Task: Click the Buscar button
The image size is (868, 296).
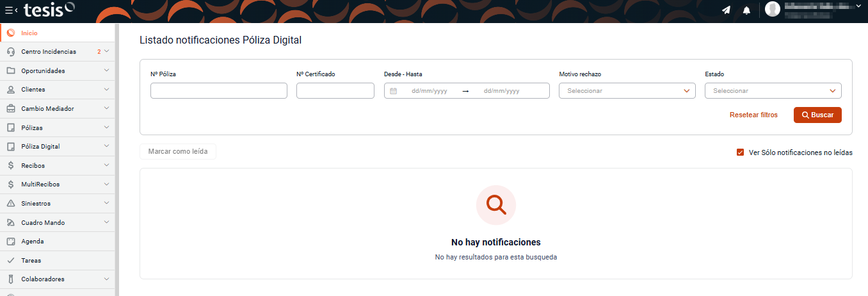Action: tap(817, 115)
